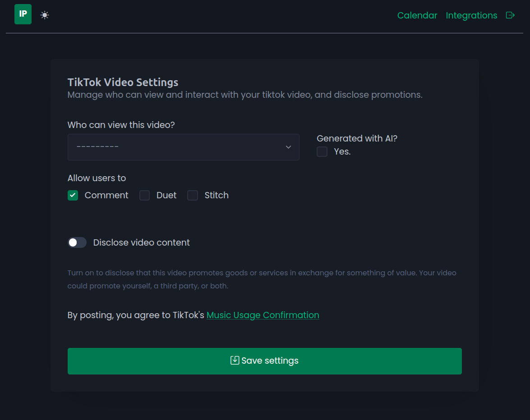Open the Calendar page
The height and width of the screenshot is (420, 530).
(417, 15)
